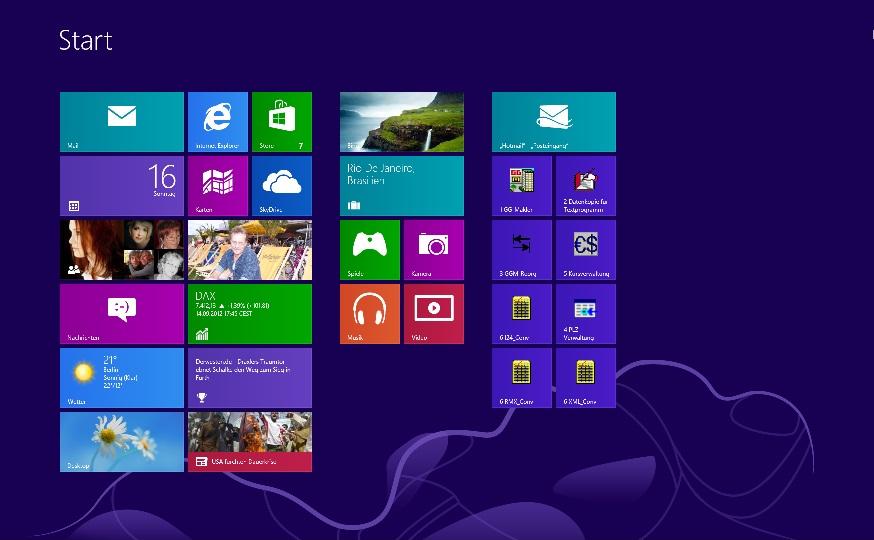Launch the 6 I24_Conv tile
874x540 pixels.
(522, 314)
